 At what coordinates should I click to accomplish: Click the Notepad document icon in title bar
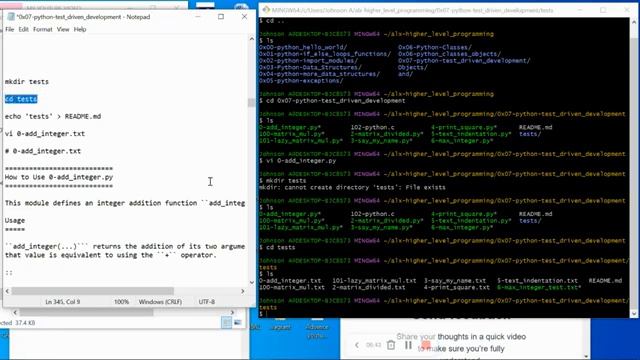tap(11, 17)
